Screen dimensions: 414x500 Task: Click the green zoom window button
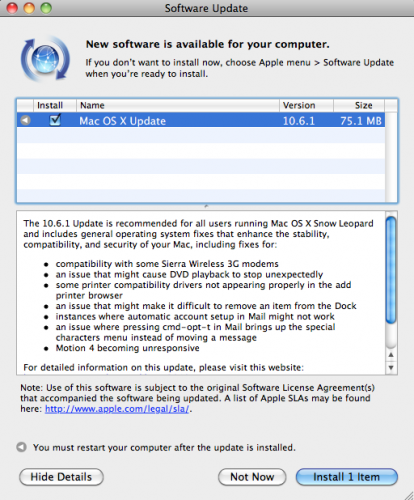coord(46,8)
